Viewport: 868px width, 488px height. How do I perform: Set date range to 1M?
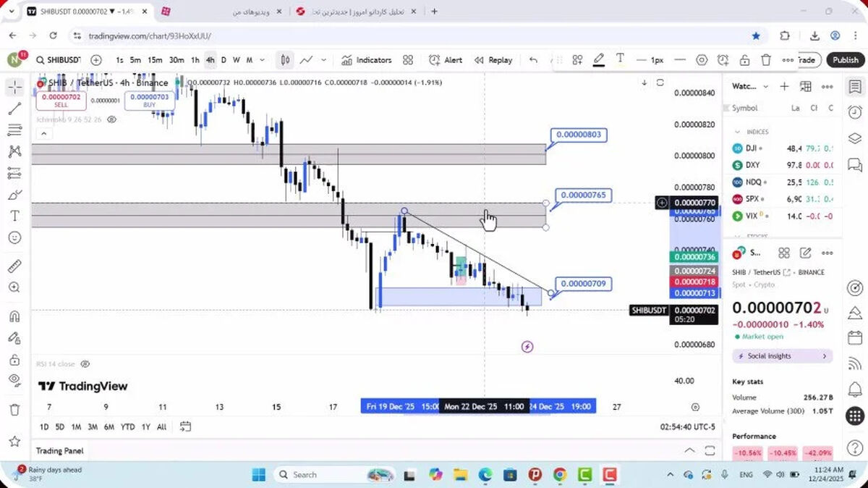(76, 427)
